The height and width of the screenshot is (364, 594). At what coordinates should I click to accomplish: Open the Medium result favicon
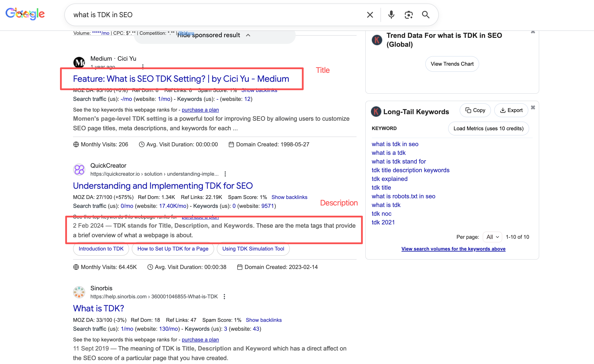tap(79, 62)
